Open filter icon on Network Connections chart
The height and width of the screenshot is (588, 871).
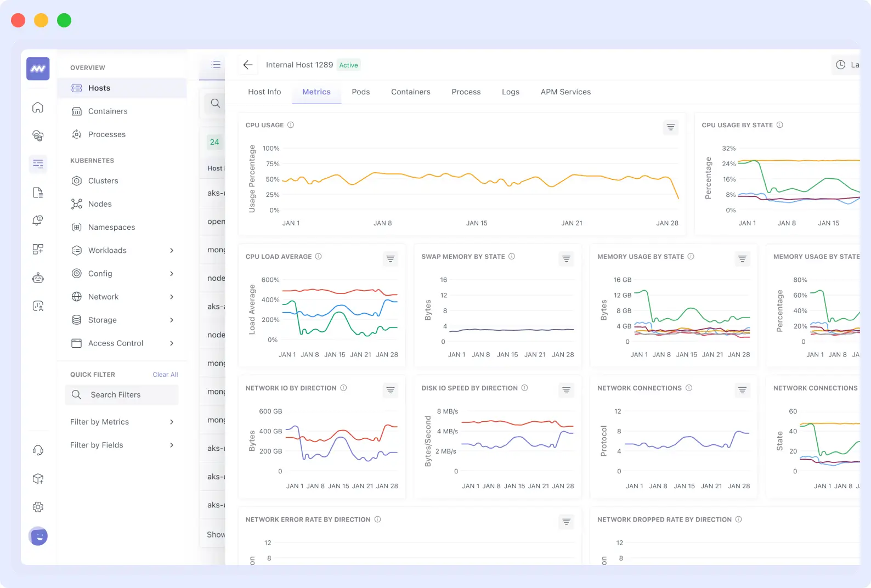pos(742,390)
